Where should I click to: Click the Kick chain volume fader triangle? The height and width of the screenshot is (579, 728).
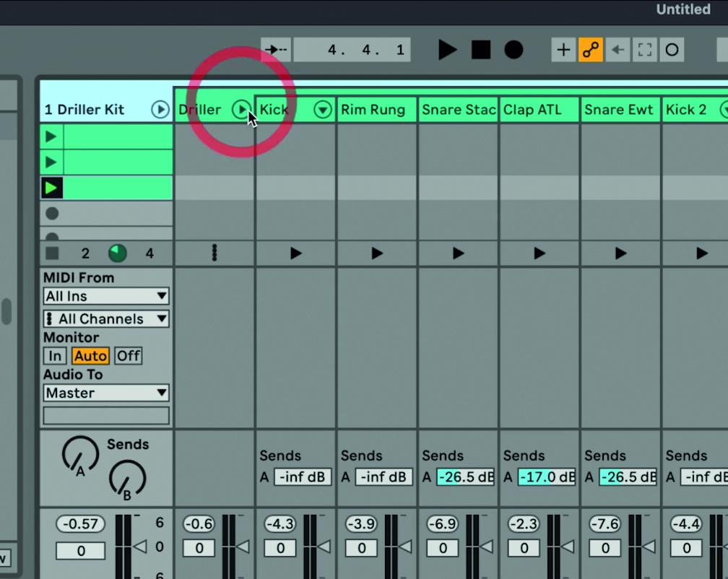click(x=324, y=547)
